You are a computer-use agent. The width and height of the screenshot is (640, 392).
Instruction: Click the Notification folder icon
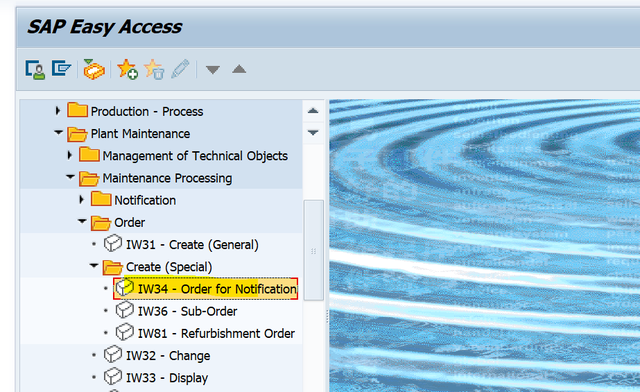(101, 199)
